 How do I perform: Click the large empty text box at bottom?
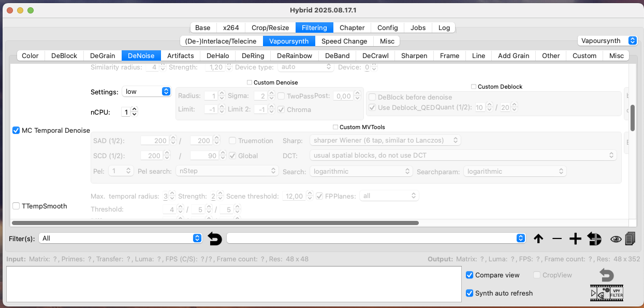click(x=233, y=284)
